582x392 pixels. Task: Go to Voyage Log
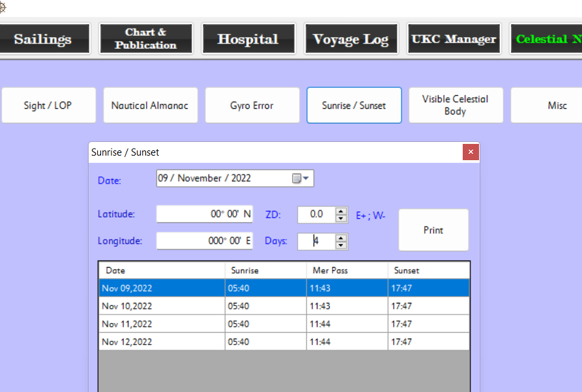pos(351,39)
